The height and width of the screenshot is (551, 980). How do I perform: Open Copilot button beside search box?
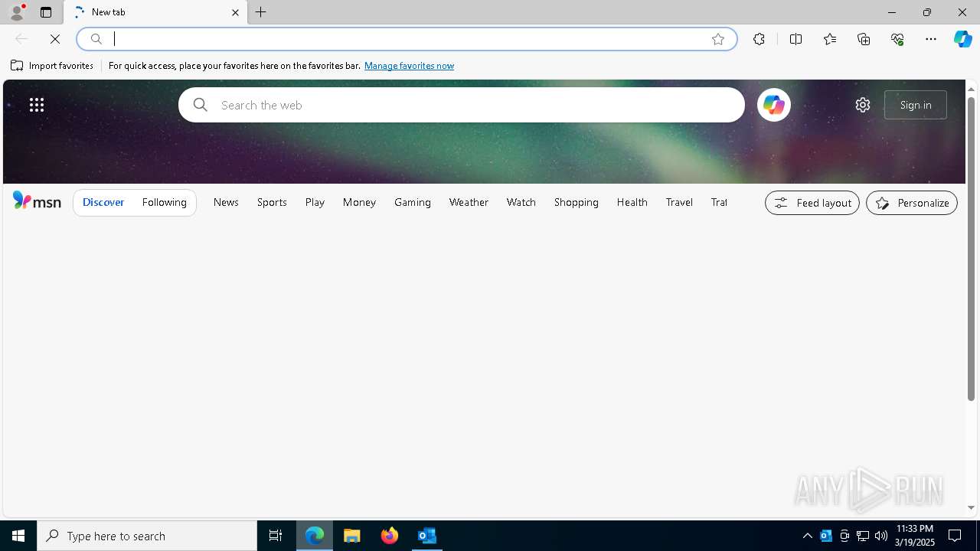click(x=774, y=105)
